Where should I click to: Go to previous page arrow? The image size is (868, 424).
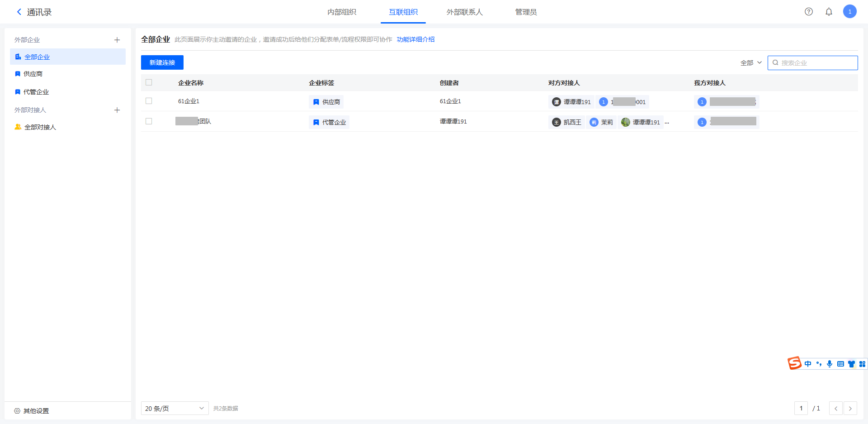(835, 409)
